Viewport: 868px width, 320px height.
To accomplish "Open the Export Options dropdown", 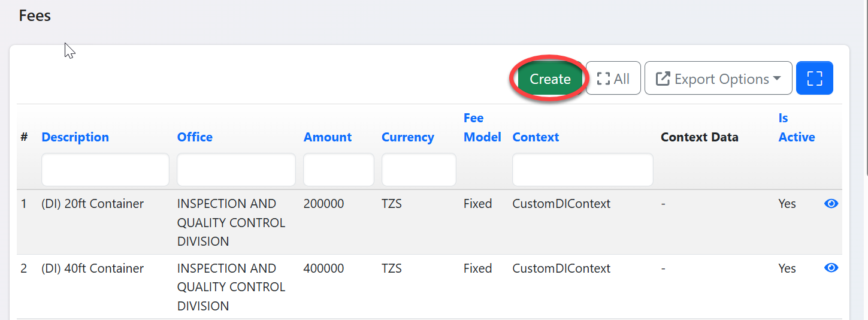I will (718, 79).
